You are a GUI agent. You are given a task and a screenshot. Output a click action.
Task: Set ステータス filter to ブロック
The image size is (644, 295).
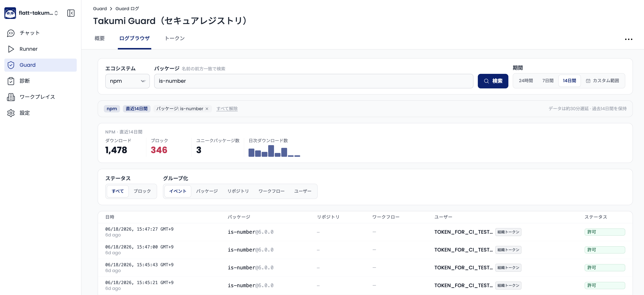click(x=142, y=191)
